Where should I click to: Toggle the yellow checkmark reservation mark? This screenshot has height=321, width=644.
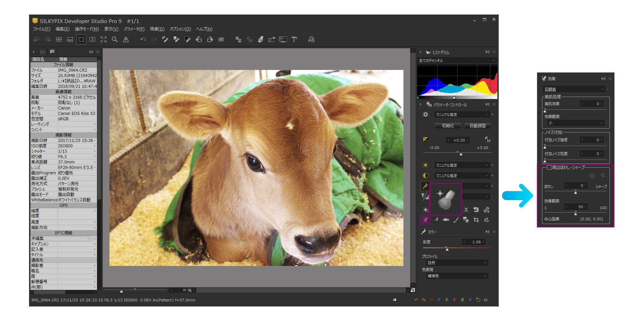[x=416, y=299]
